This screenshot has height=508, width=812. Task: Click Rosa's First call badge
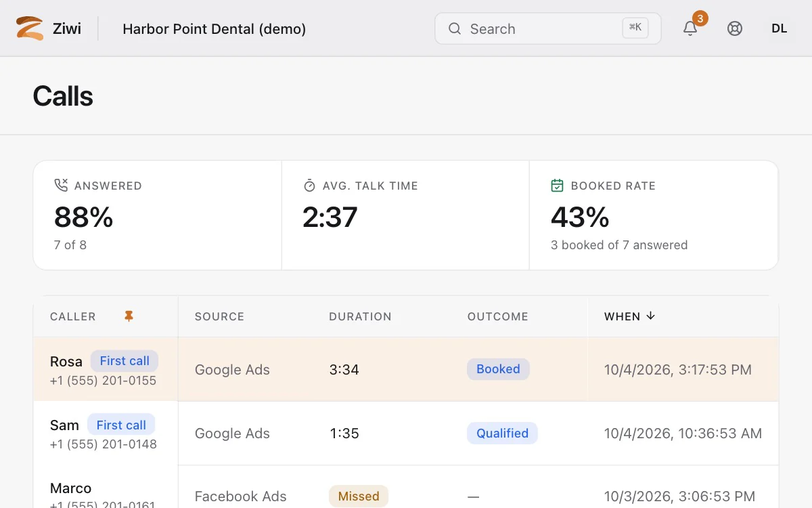(x=125, y=361)
